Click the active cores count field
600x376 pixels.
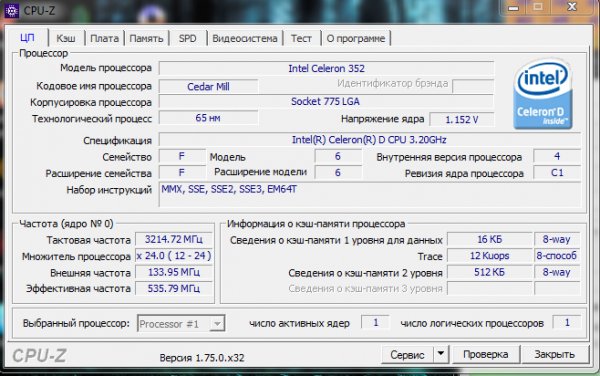coord(375,322)
